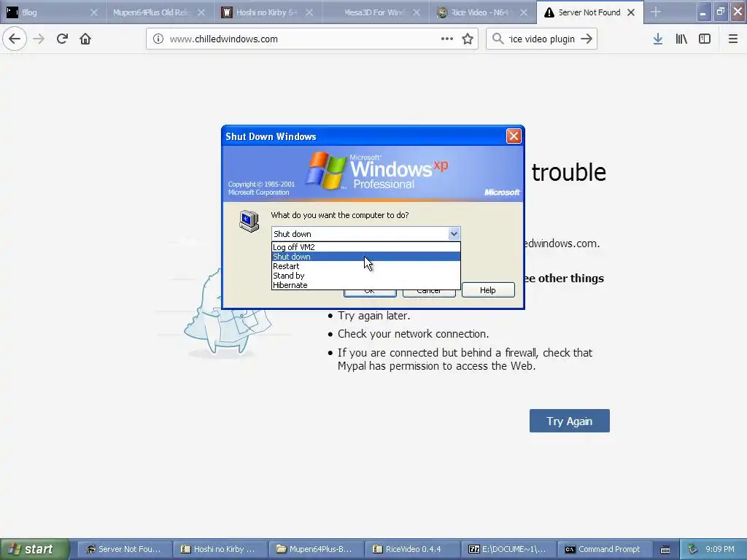Viewport: 747px width, 560px height.
Task: Click the Try Again button
Action: pos(569,421)
